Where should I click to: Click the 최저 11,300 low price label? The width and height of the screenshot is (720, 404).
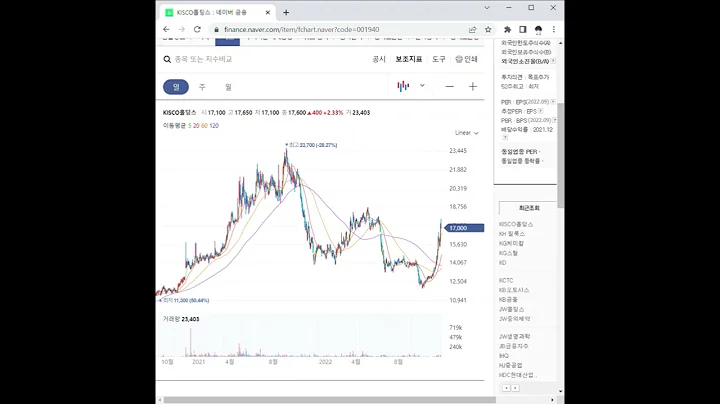click(x=184, y=300)
